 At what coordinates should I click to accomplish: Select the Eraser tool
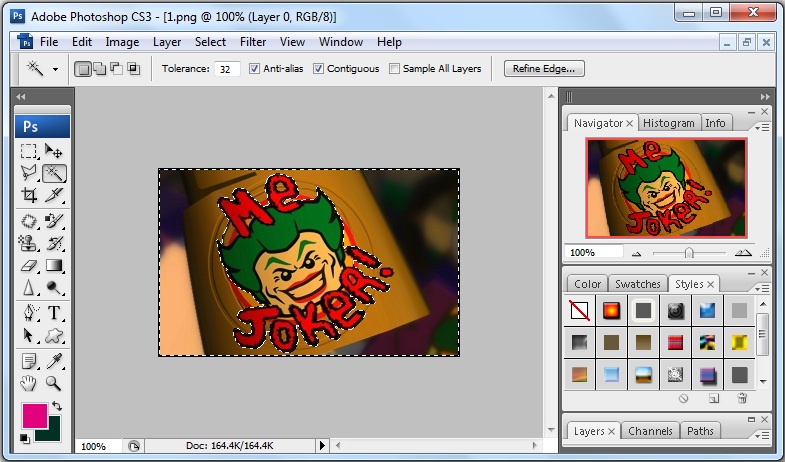click(29, 265)
